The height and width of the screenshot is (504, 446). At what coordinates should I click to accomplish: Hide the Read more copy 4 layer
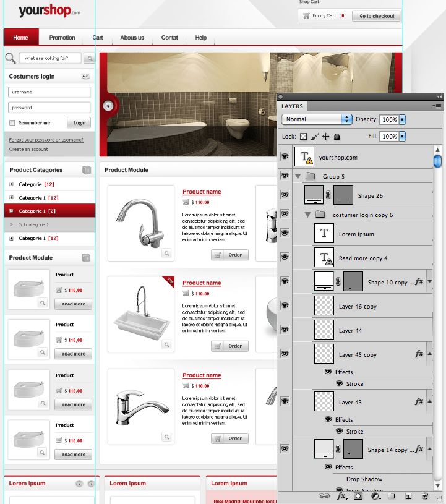click(x=285, y=257)
